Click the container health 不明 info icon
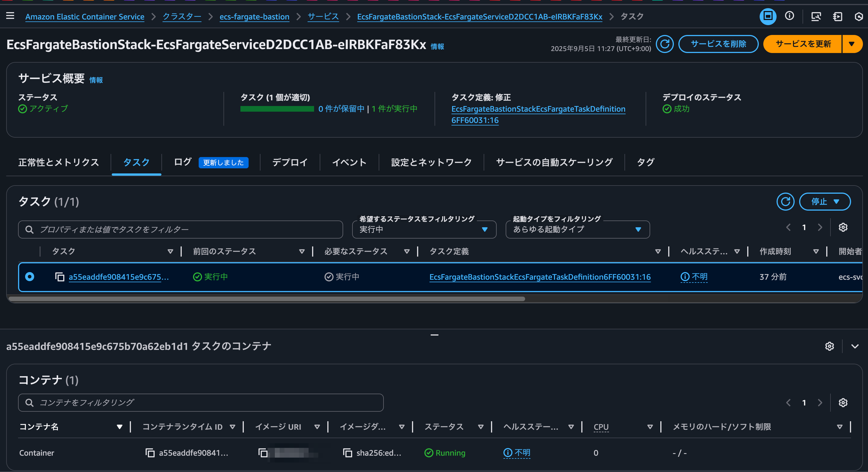The image size is (868, 472). [x=507, y=453]
